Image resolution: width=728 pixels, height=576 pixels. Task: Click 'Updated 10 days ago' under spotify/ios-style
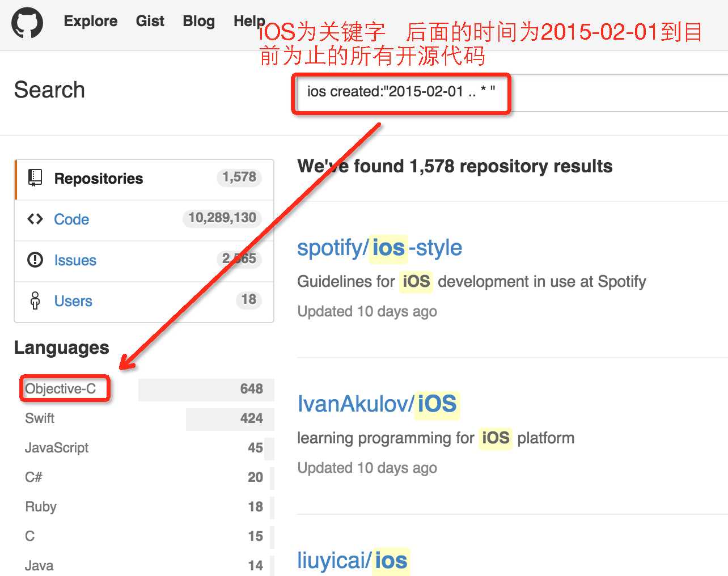pos(367,312)
